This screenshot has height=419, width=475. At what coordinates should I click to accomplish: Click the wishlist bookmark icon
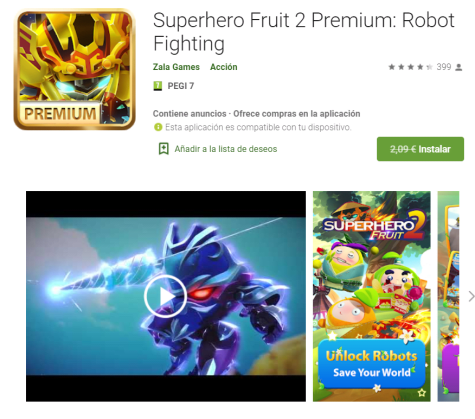(x=163, y=149)
